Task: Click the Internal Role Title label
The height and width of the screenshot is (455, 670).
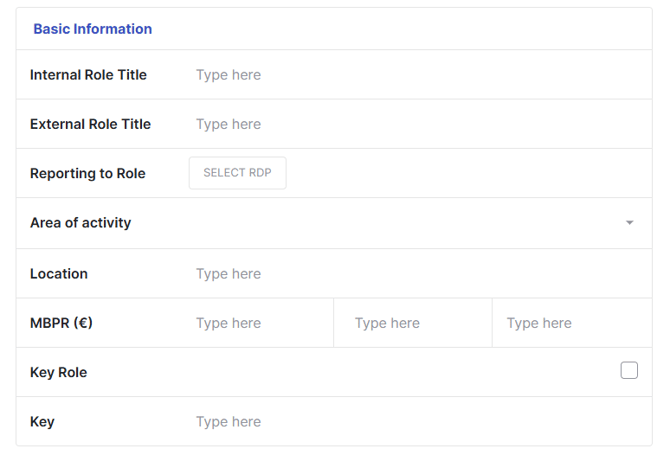Action: click(88, 75)
